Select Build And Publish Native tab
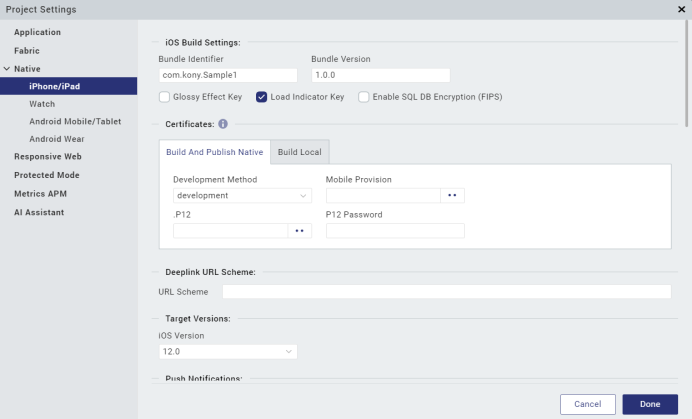692x419 pixels. (x=214, y=152)
